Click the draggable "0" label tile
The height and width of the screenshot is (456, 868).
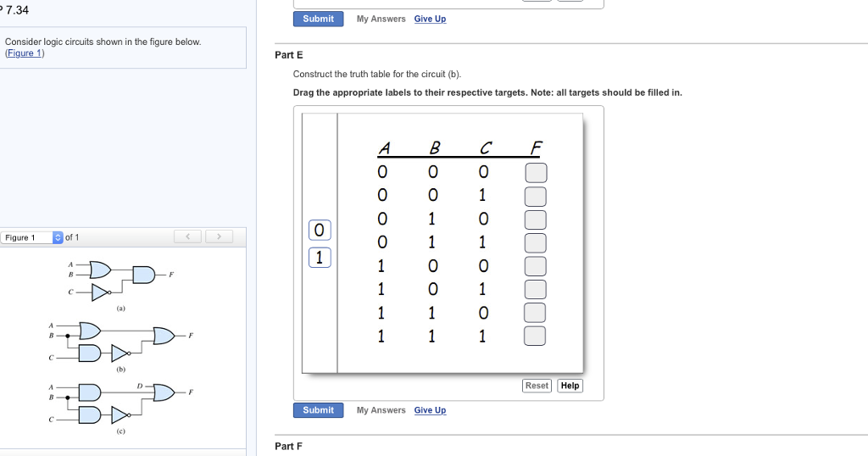319,230
